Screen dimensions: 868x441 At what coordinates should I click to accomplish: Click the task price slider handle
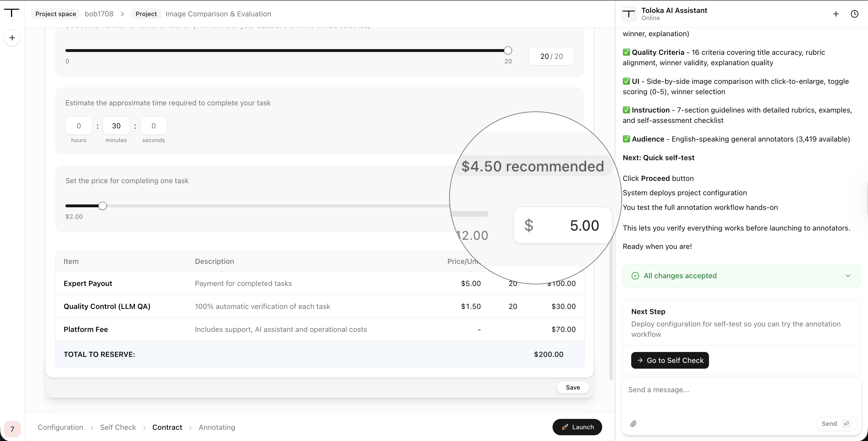[102, 206]
